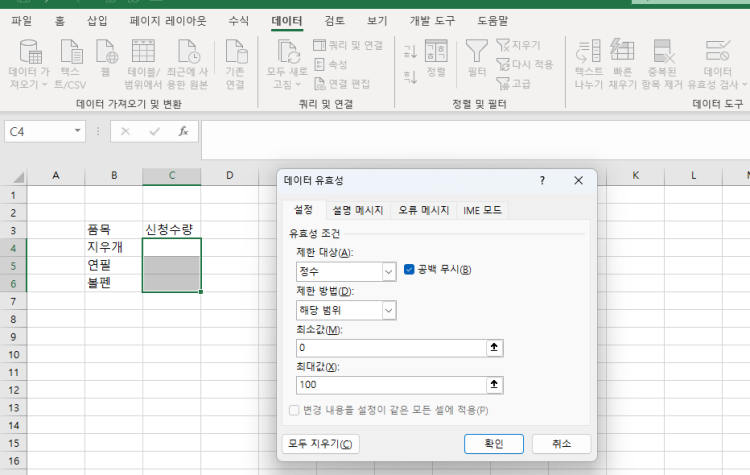The image size is (750, 475).
Task: Click the formula bar cancel X icon
Action: 125,131
